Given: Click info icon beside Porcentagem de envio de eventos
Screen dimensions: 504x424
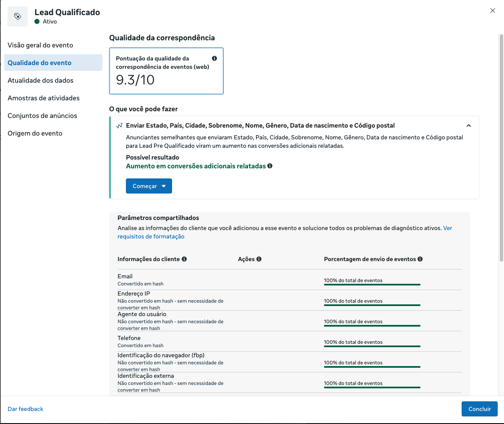Looking at the screenshot, I should pyautogui.click(x=420, y=259).
